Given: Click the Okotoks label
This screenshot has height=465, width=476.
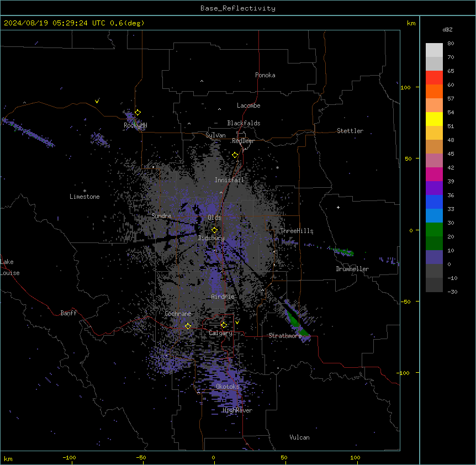Looking at the screenshot, I should [228, 387].
